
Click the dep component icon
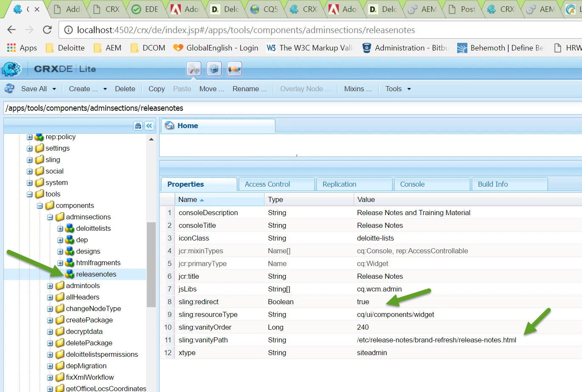point(70,240)
